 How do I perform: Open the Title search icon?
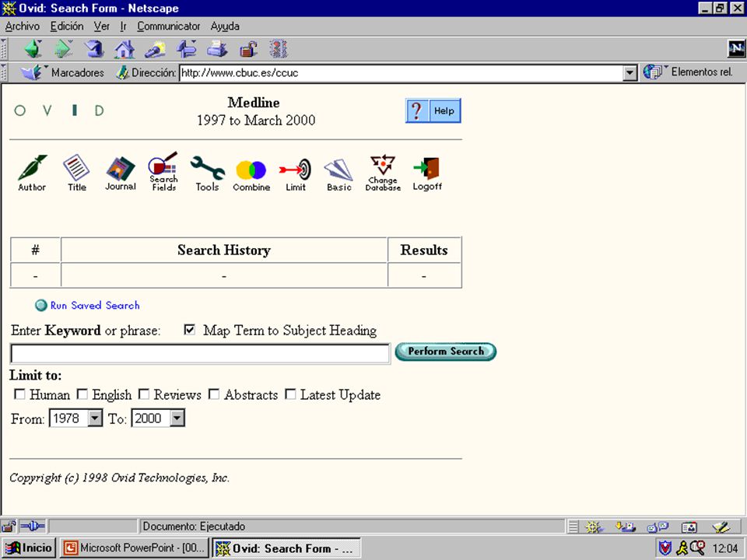pyautogui.click(x=76, y=173)
